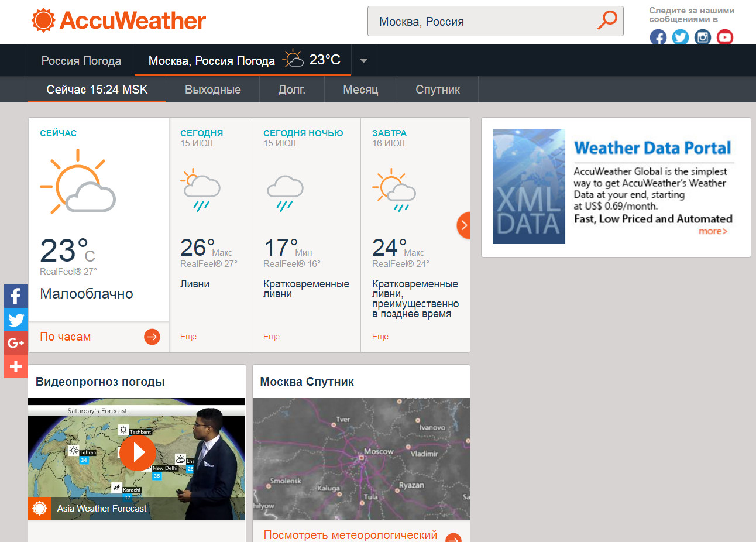Click the СЕЙЧАС heading
The image size is (756, 542).
[59, 133]
